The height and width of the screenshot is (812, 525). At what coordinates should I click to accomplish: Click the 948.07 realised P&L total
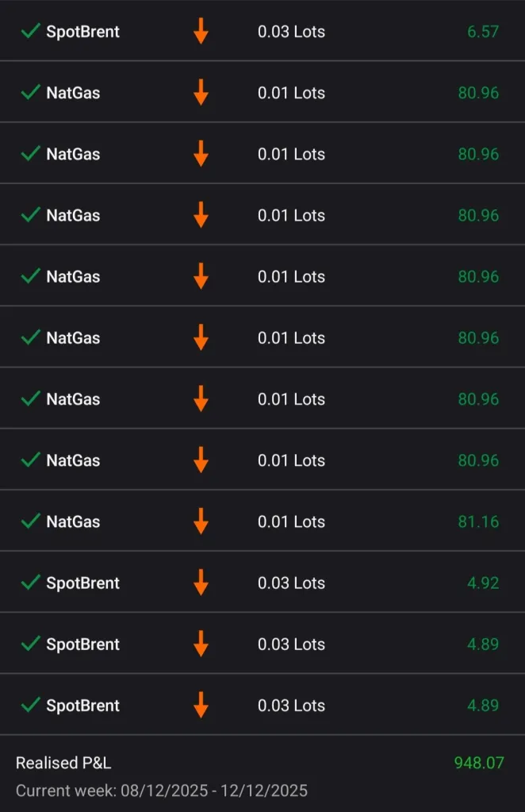478,763
